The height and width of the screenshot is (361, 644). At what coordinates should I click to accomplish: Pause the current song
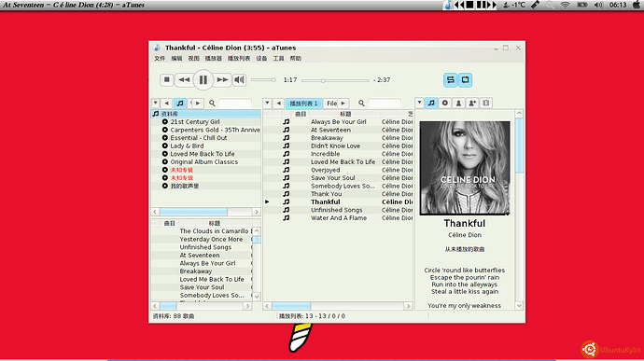[203, 79]
